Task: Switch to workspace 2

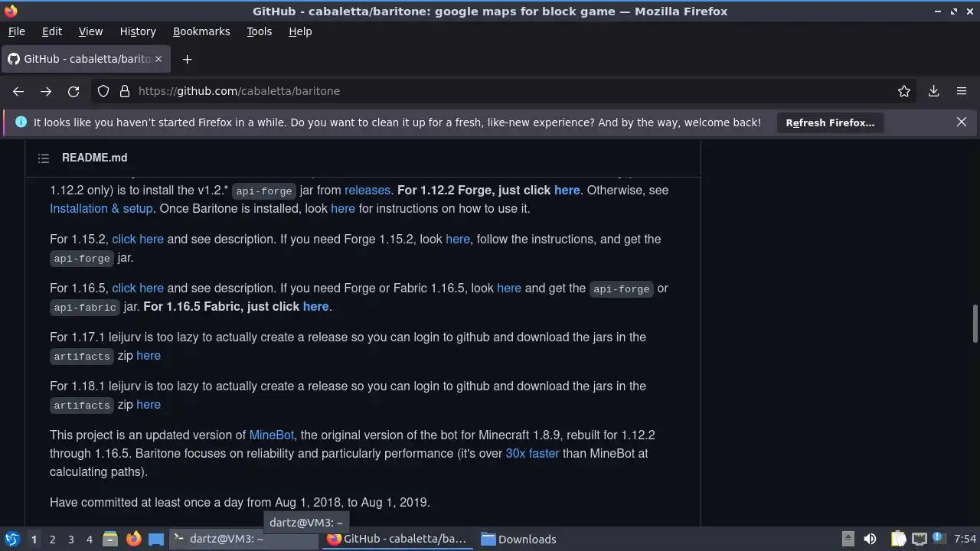Action: (x=53, y=540)
